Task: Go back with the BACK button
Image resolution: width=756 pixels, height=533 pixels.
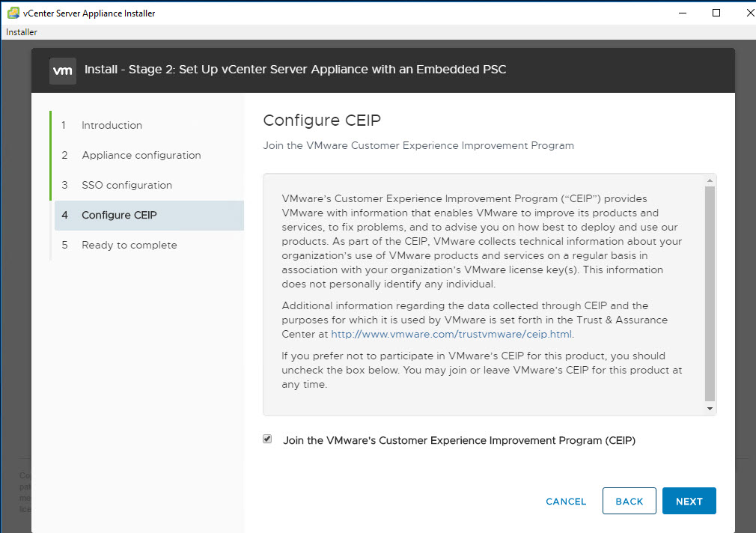Action: tap(629, 502)
